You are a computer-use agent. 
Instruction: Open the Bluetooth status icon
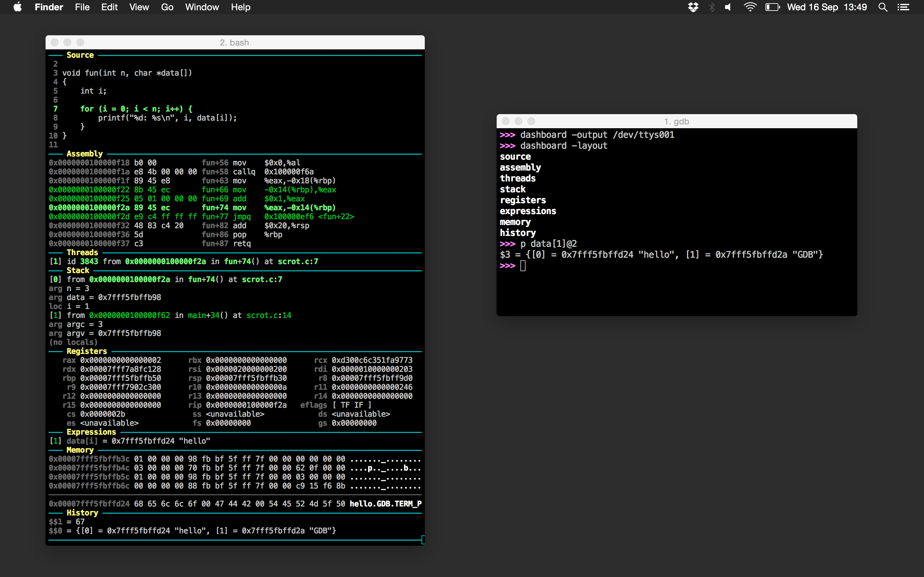pyautogui.click(x=712, y=7)
